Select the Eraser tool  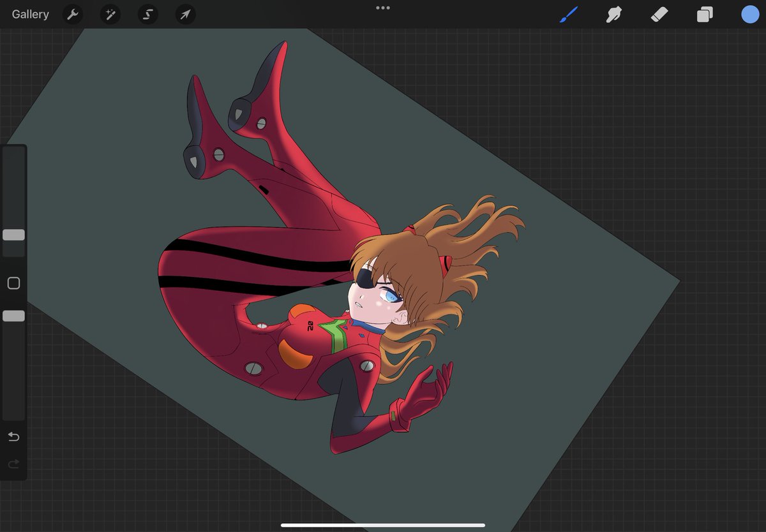click(x=659, y=14)
